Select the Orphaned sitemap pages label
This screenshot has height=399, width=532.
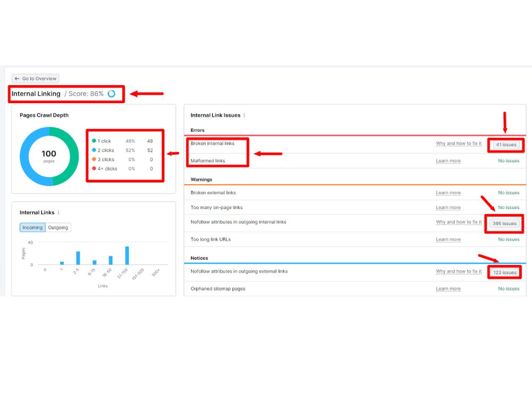coord(218,289)
